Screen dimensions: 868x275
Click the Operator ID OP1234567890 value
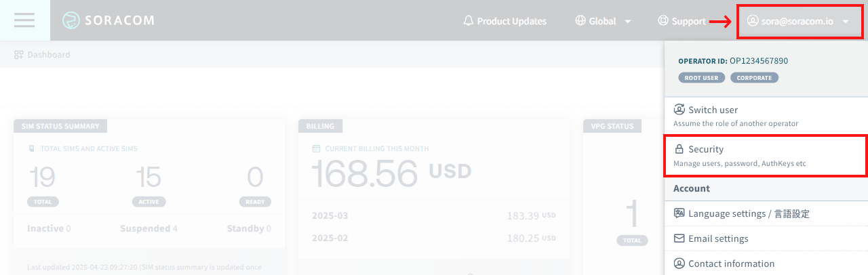tap(759, 61)
